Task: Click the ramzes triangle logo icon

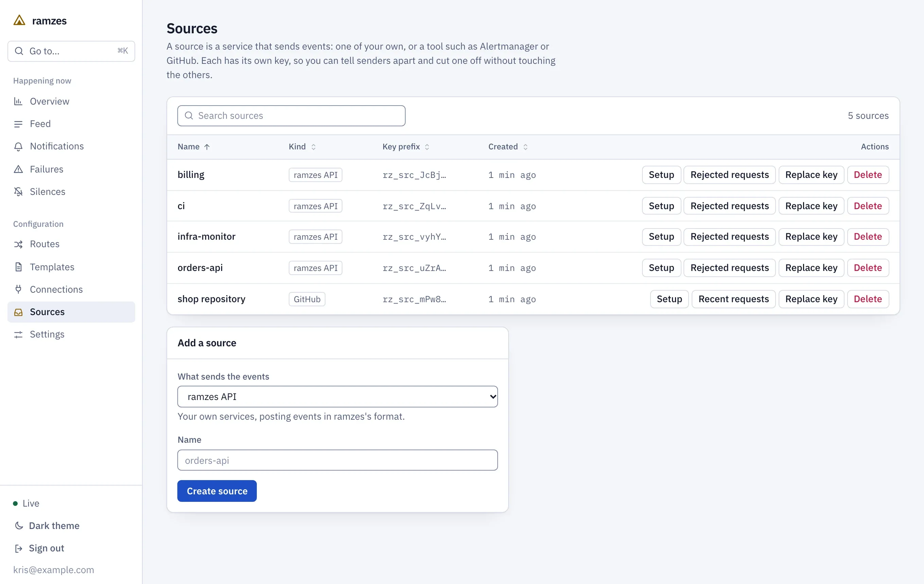Action: [x=19, y=20]
